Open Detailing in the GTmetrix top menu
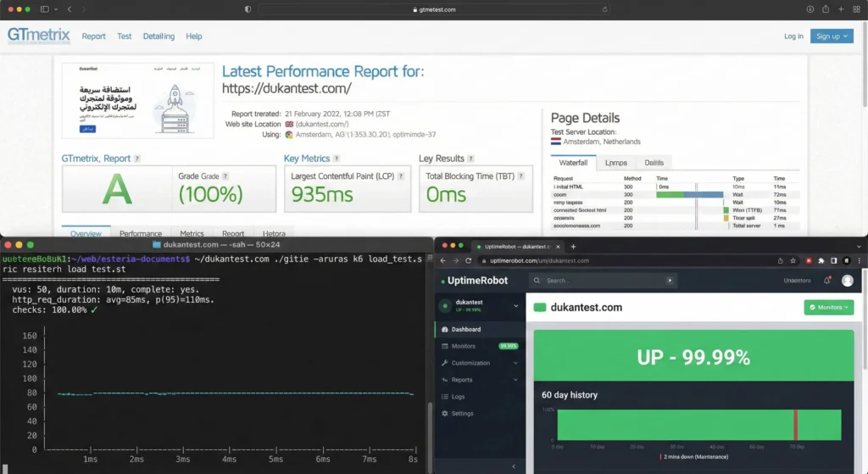868x474 pixels. 159,36
